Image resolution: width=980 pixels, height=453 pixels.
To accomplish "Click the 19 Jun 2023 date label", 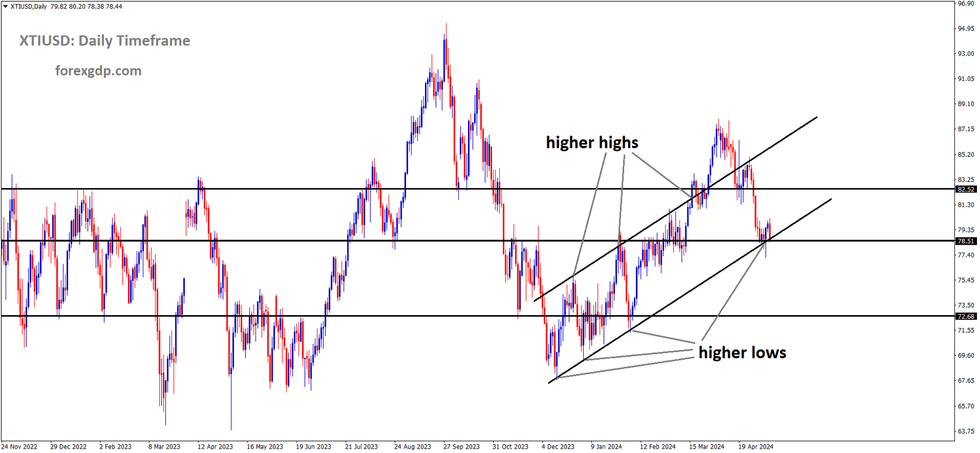I will (314, 447).
